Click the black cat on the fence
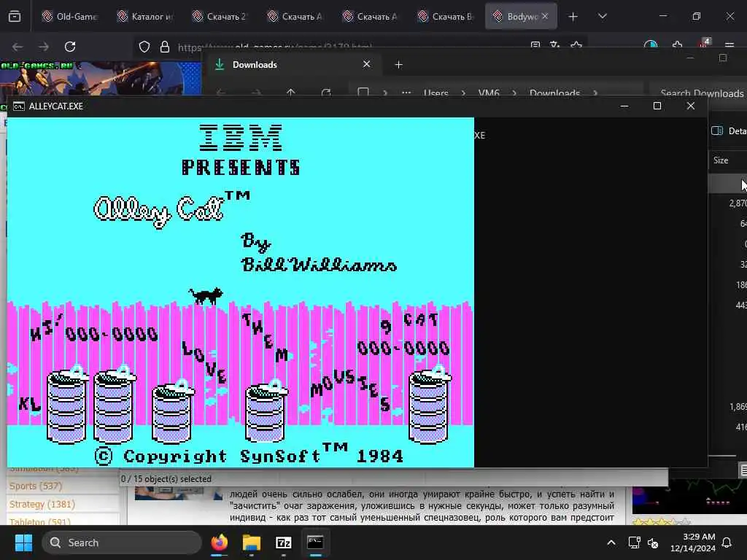The height and width of the screenshot is (560, 747). tap(206, 295)
